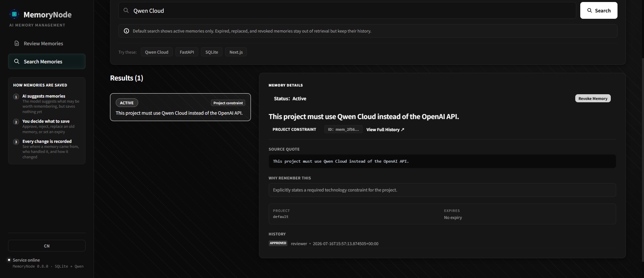Click the PROJECT CONSTRAINT label in details
The height and width of the screenshot is (278, 644).
click(x=294, y=129)
